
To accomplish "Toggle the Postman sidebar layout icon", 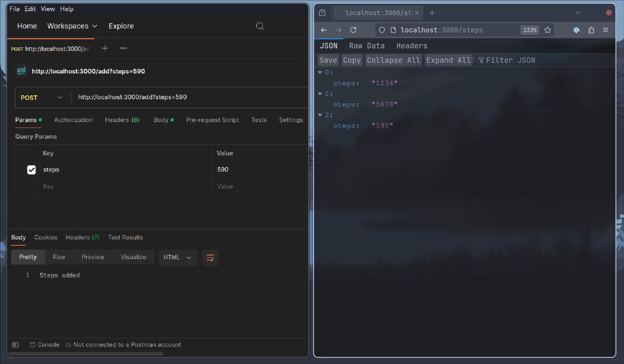I will point(16,345).
